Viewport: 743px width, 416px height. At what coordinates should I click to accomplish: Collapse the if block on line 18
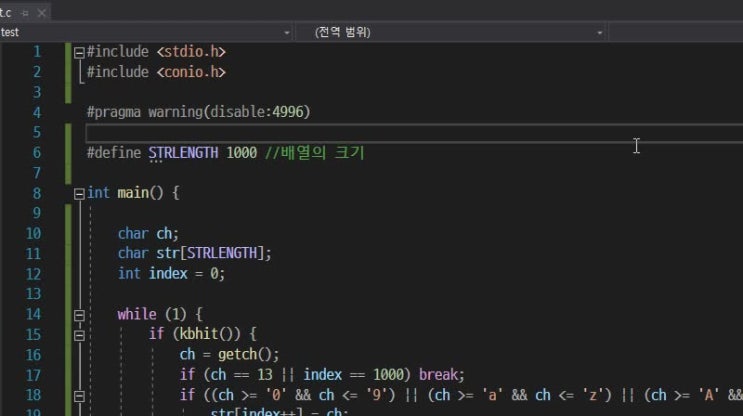[79, 396]
